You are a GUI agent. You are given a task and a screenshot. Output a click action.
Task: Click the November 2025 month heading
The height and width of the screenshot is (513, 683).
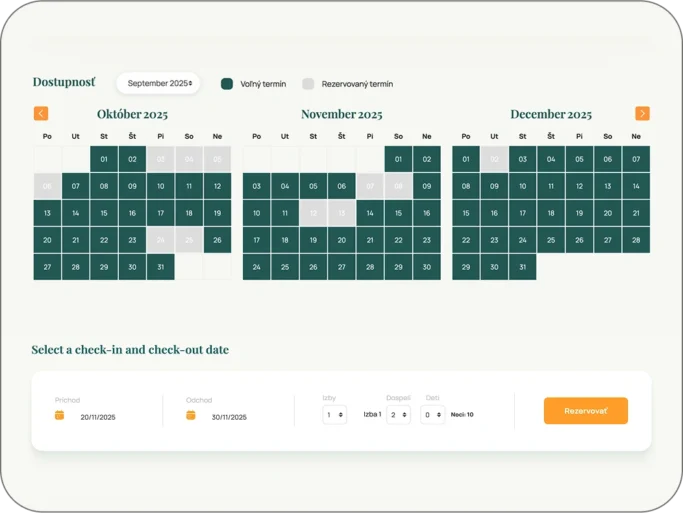(342, 114)
